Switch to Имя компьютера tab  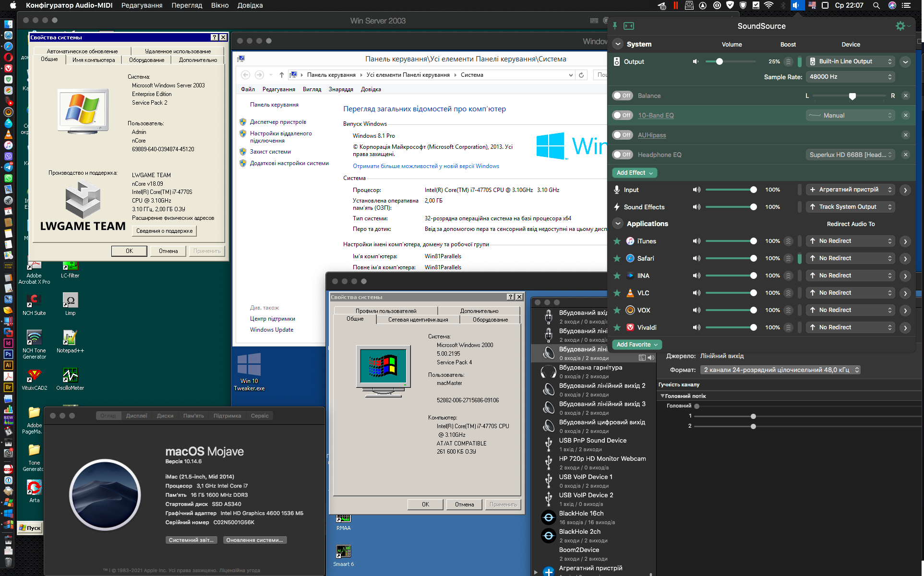(x=94, y=60)
